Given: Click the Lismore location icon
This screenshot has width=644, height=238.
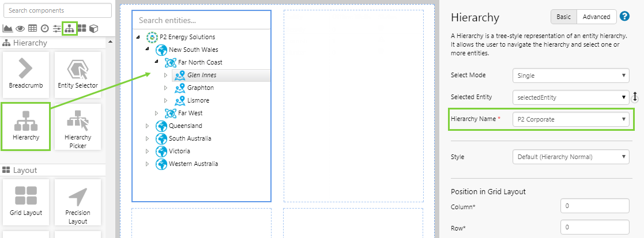Looking at the screenshot, I should tap(180, 101).
